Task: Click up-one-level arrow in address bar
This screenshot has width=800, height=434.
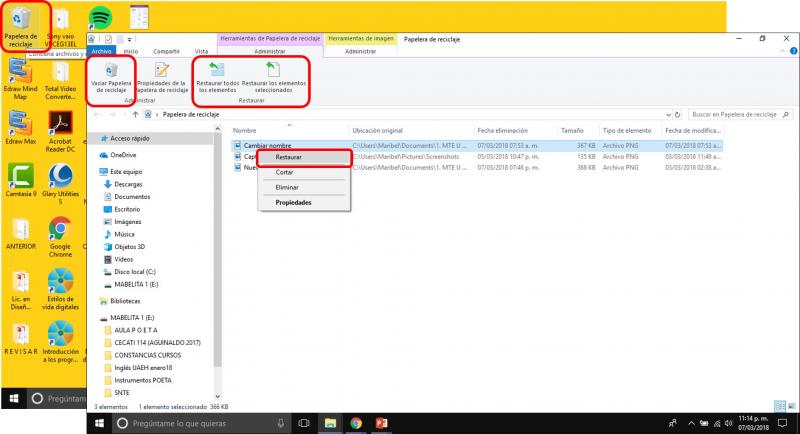Action: tap(135, 115)
